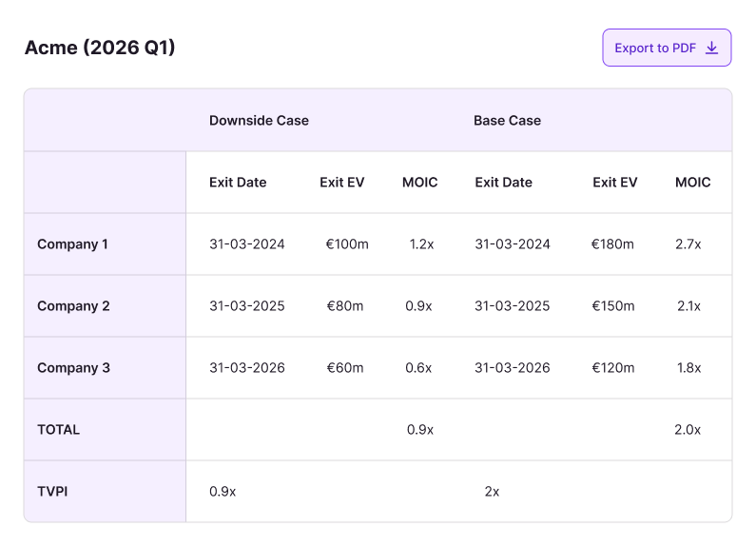Select the €180m exit EV cell
Image resolution: width=756 pixels, height=546 pixels.
coord(612,244)
